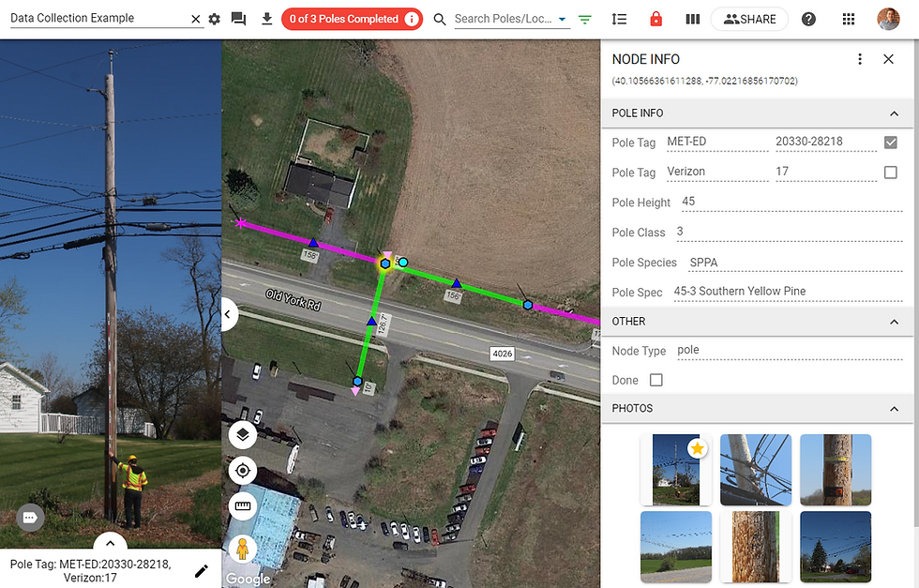Click the yellow star on first photo
This screenshot has width=919, height=588.
pos(697,449)
